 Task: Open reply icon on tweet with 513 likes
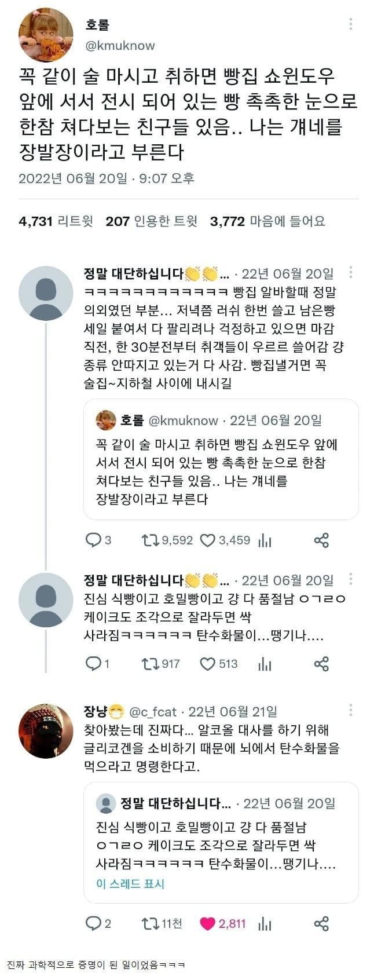coord(93,664)
